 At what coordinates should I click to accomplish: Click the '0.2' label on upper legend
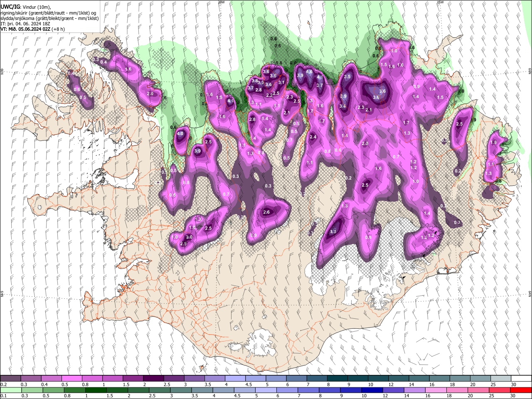[4, 384]
